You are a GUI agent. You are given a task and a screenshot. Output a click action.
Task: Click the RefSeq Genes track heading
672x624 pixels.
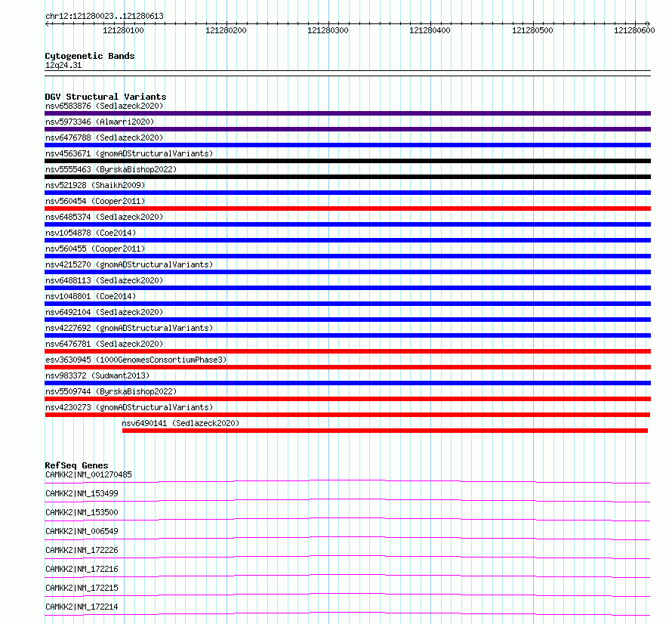76,465
